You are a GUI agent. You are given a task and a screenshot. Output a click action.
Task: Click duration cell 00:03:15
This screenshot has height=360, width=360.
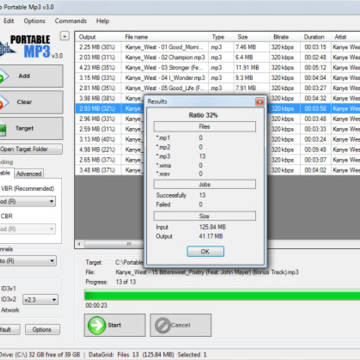pyautogui.click(x=315, y=47)
